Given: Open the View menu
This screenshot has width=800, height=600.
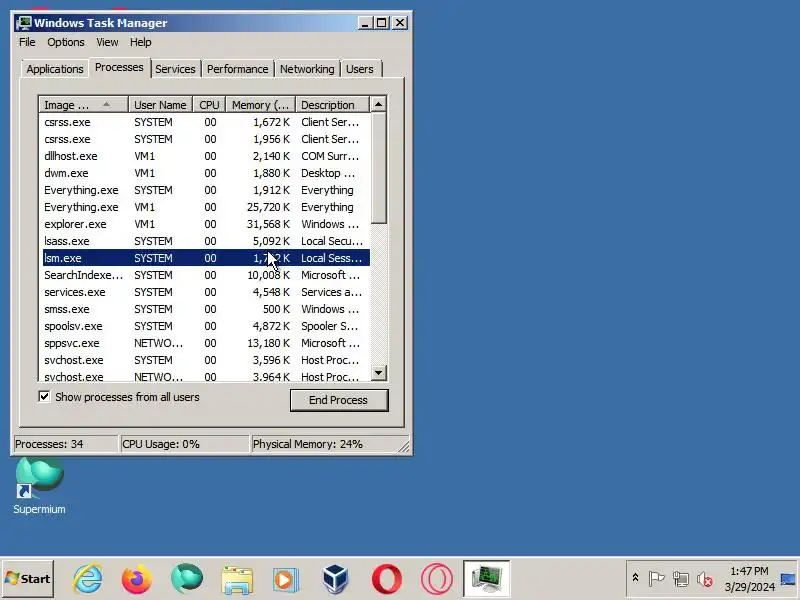Looking at the screenshot, I should tap(107, 42).
